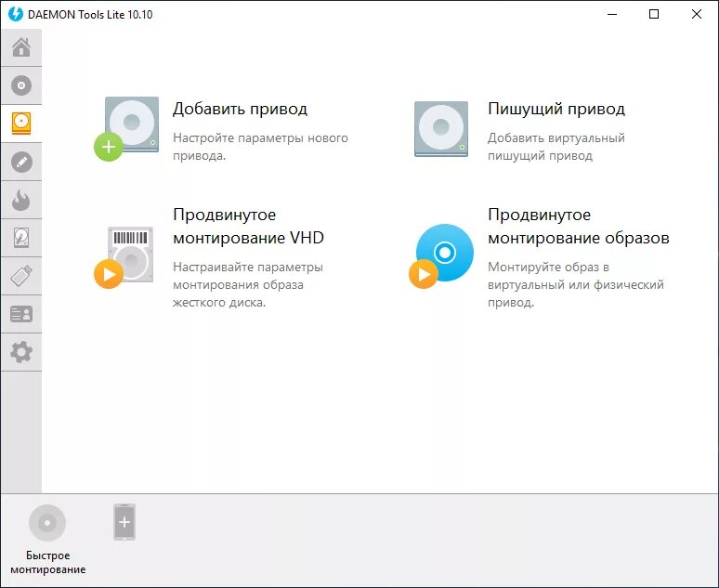The width and height of the screenshot is (719, 588).
Task: Open Пишущий привод heading
Action: point(556,110)
